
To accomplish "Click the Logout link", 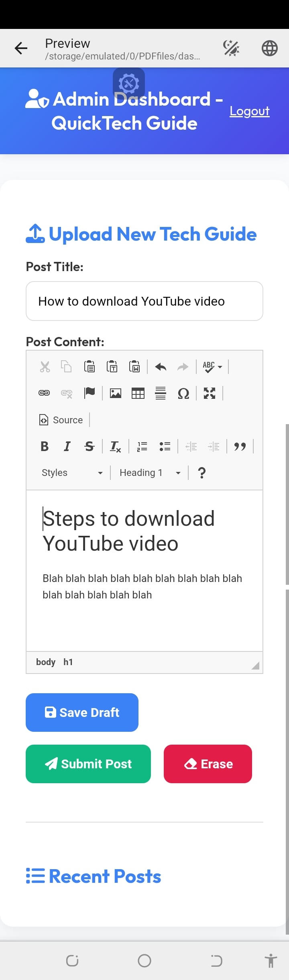I will pos(249,111).
